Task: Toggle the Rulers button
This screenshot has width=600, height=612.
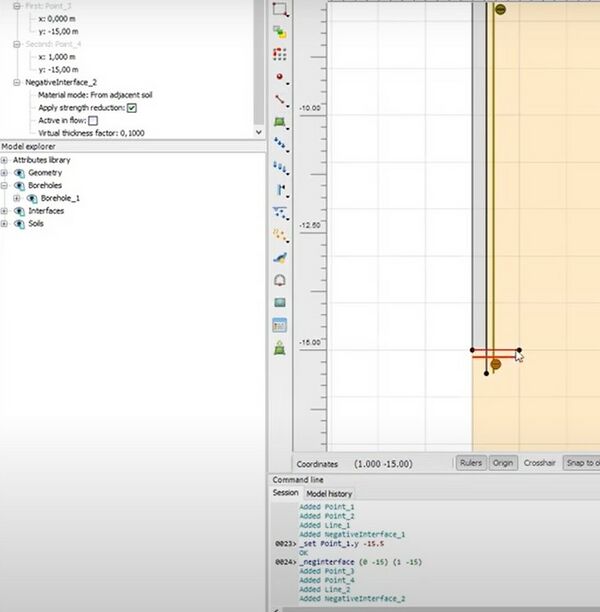Action: pos(470,463)
